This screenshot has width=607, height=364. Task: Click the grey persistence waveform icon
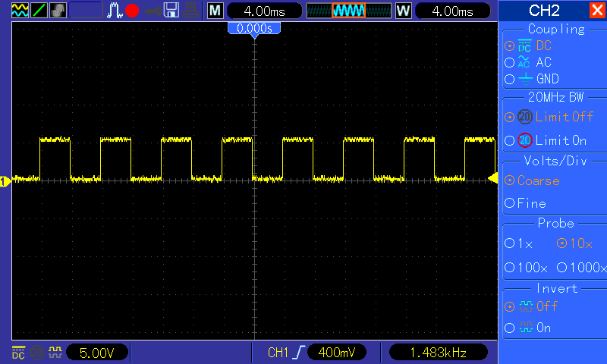click(x=58, y=11)
